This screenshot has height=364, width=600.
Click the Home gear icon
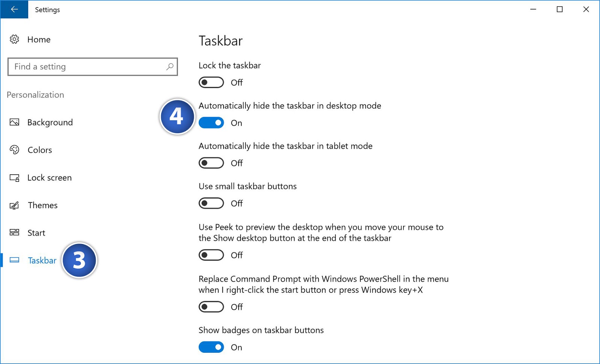[x=14, y=39]
